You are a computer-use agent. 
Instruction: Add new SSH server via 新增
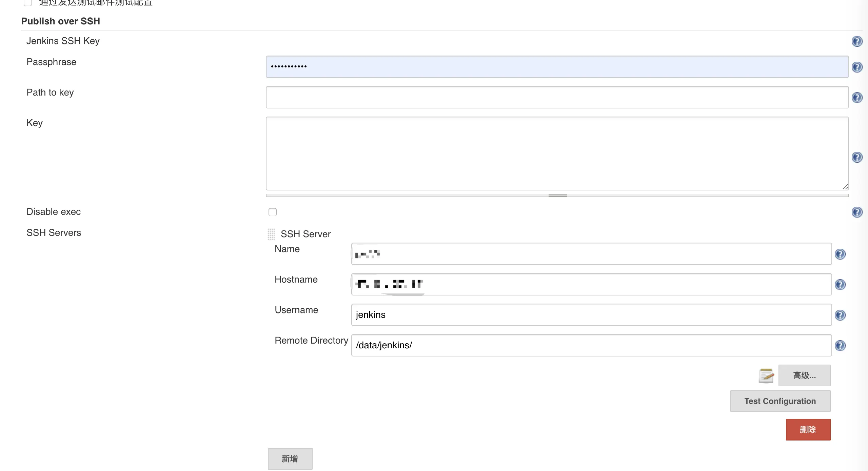[x=290, y=459]
